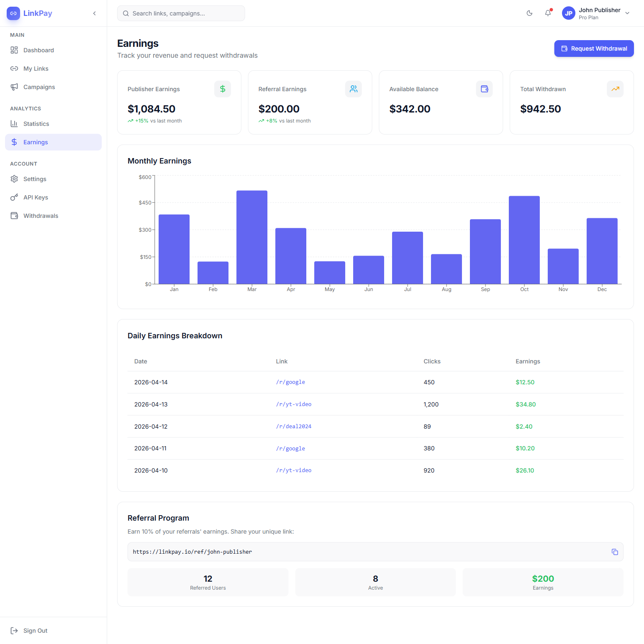This screenshot has width=644, height=644.
Task: Open the notifications bell
Action: pos(548,13)
